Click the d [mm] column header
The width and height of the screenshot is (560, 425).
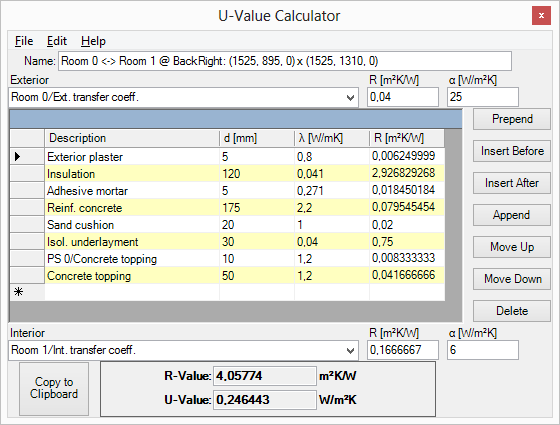257,138
